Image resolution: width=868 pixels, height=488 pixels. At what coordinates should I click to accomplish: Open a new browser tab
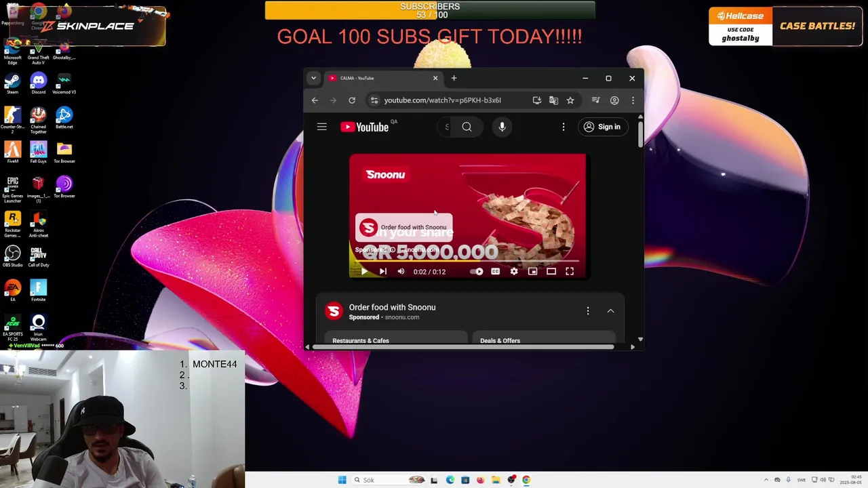coord(454,78)
